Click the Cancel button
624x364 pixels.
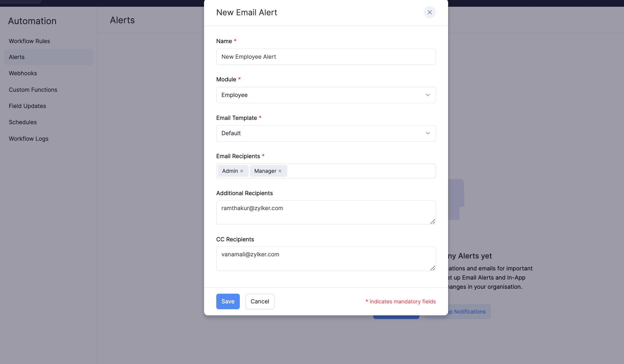[x=260, y=301]
